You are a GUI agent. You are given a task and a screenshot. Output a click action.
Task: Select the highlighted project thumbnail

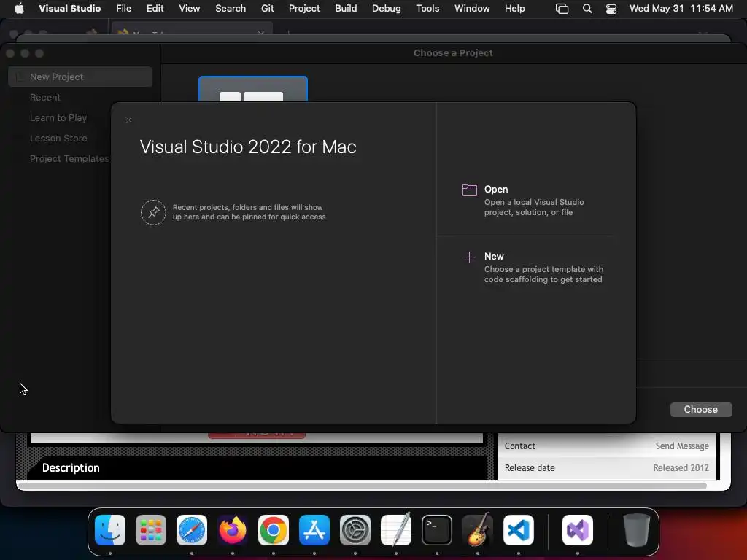[x=253, y=89]
